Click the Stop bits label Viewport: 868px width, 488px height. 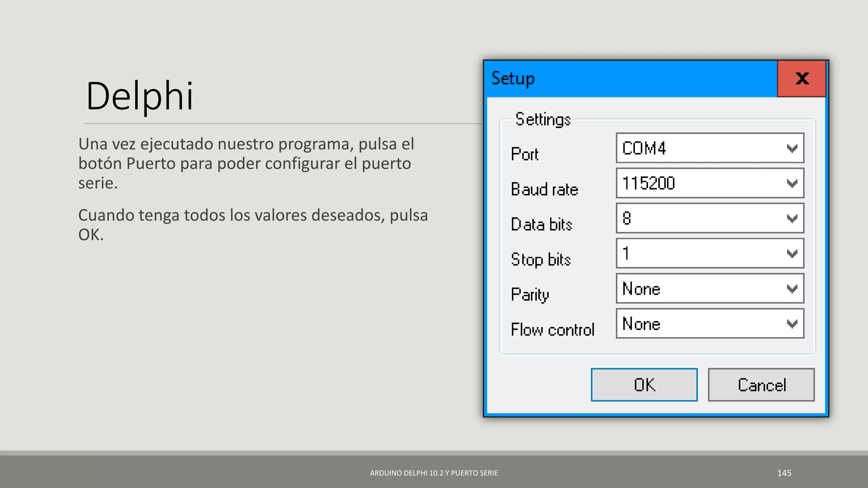click(541, 260)
